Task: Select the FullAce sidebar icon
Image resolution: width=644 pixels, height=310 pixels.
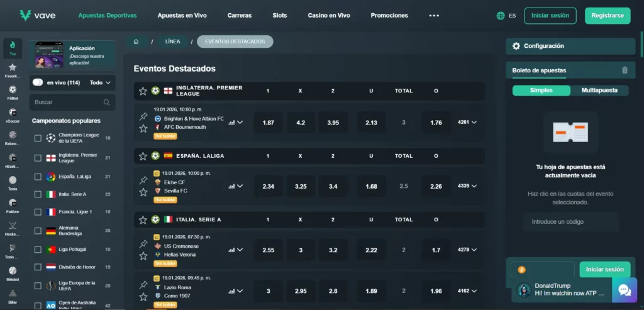Action: pyautogui.click(x=13, y=205)
